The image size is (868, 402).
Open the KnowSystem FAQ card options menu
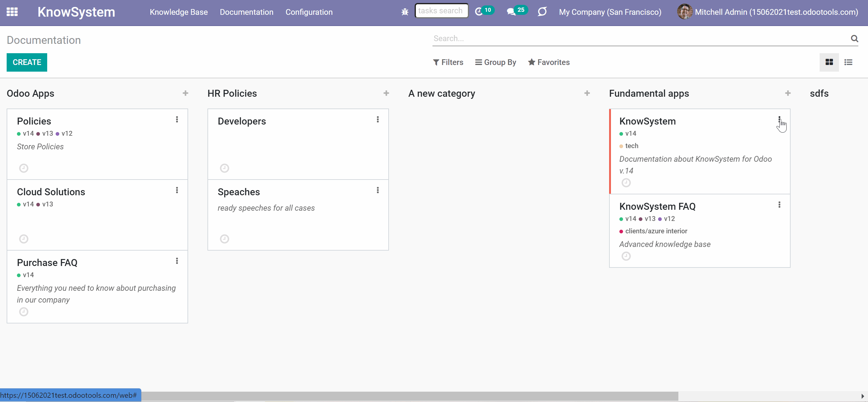click(x=779, y=205)
